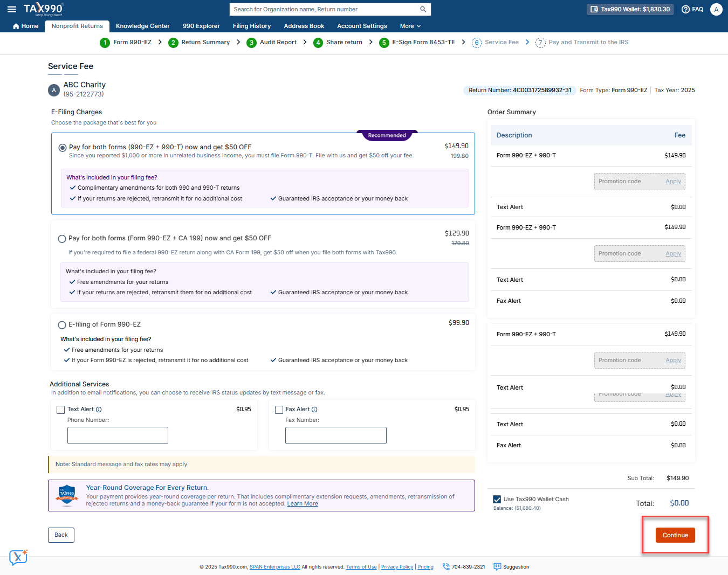Click the Recommended badge
Image resolution: width=728 pixels, height=575 pixels.
click(387, 135)
